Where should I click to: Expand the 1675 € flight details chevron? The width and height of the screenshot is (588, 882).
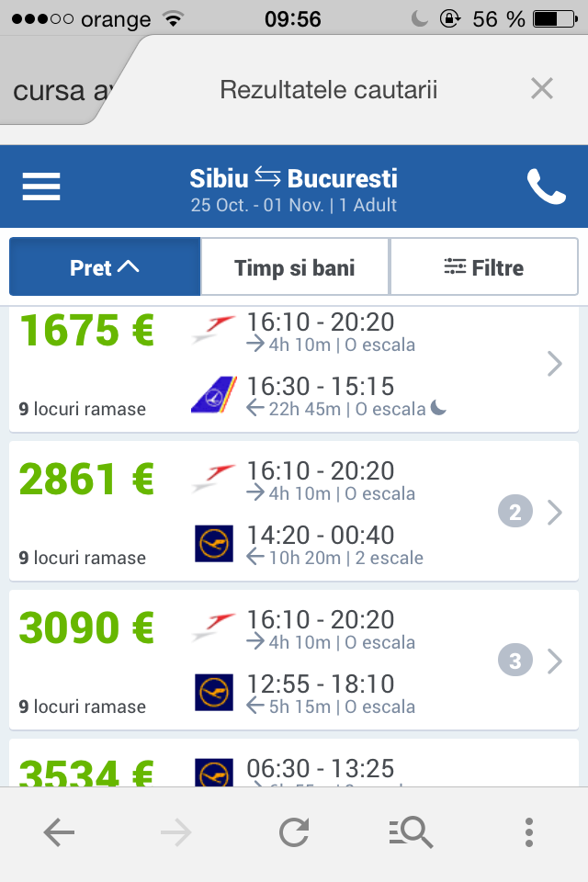[554, 365]
